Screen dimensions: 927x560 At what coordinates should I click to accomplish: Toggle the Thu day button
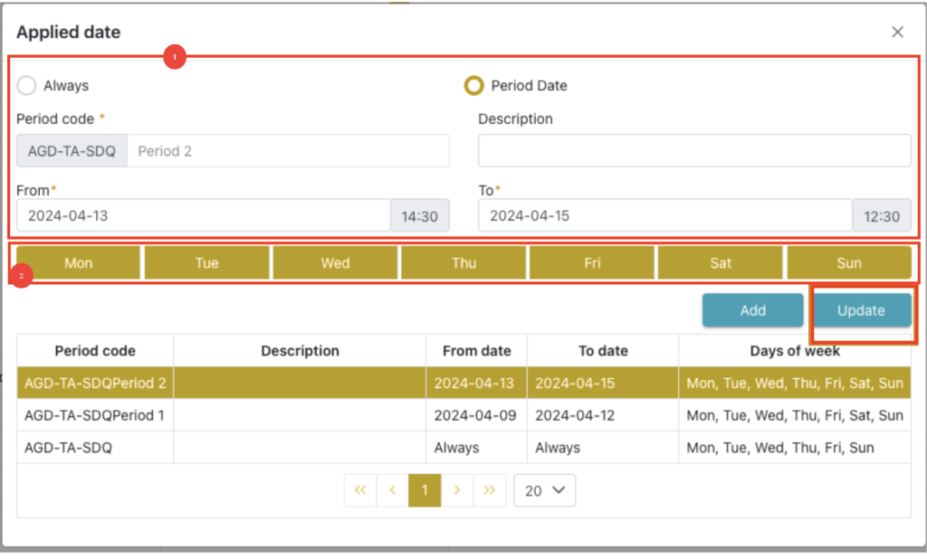pos(463,263)
